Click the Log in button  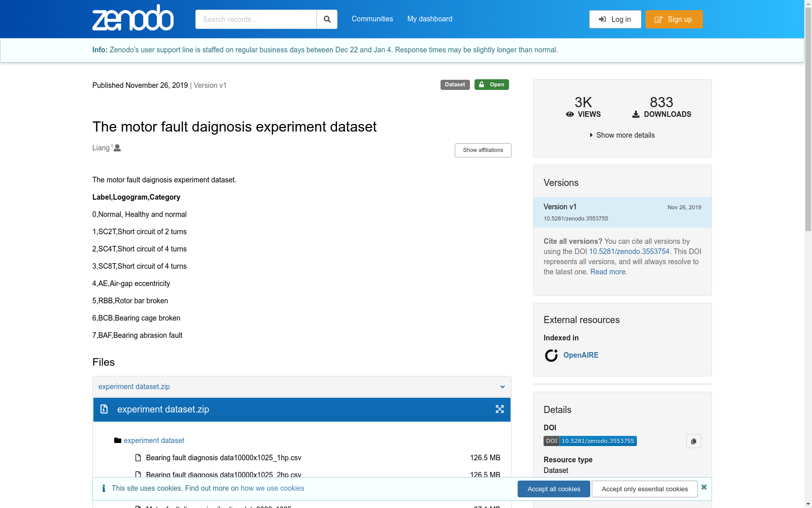tap(615, 19)
